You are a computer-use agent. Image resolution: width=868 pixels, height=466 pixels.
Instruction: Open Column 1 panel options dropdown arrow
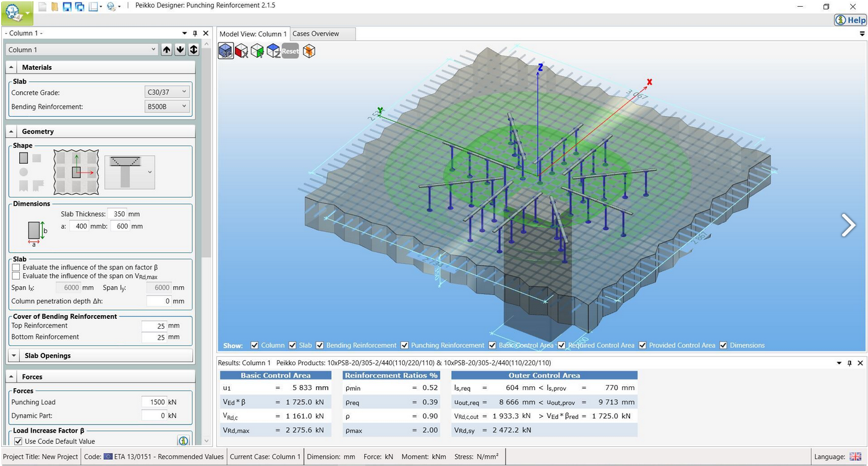click(184, 33)
